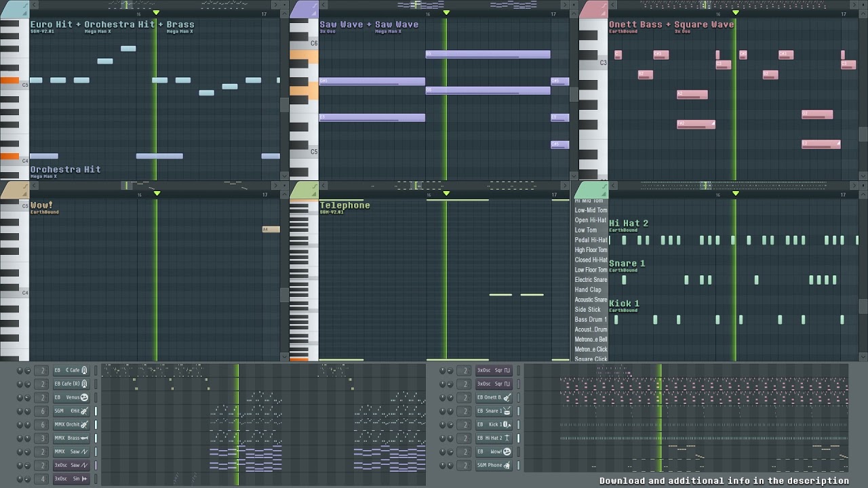Select the SGM Phone telephone icon
The width and height of the screenshot is (868, 488).
[507, 465]
